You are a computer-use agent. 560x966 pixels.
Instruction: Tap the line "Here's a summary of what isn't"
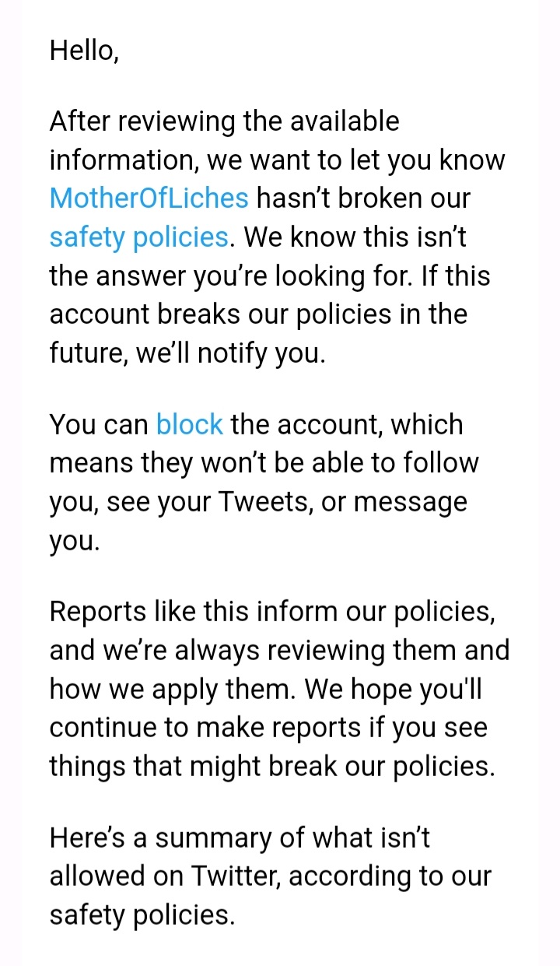point(240,838)
